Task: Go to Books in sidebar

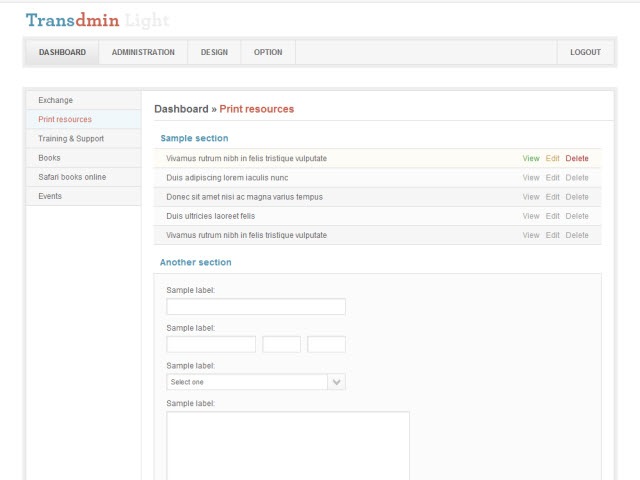Action: tap(50, 158)
